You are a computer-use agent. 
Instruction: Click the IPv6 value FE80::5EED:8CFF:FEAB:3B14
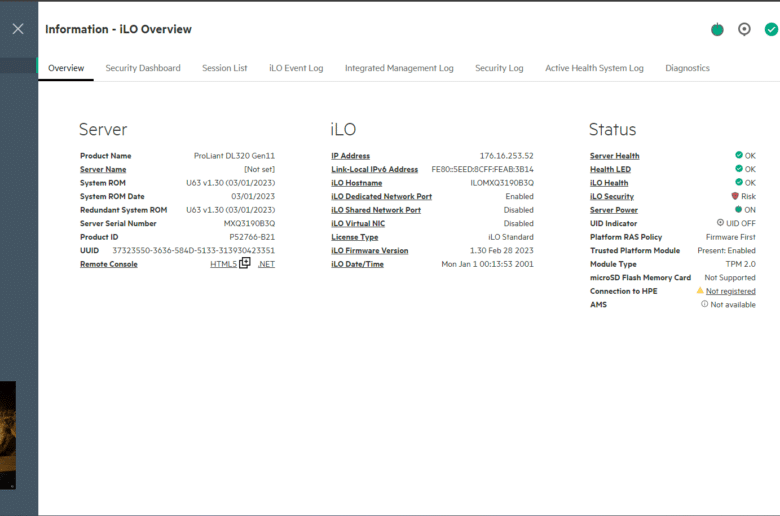tap(483, 169)
